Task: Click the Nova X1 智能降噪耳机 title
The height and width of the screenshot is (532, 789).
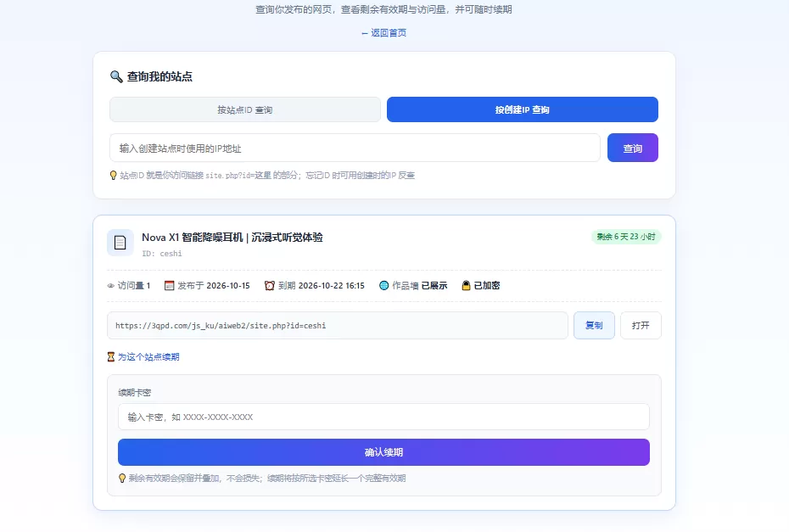Action: click(232, 237)
